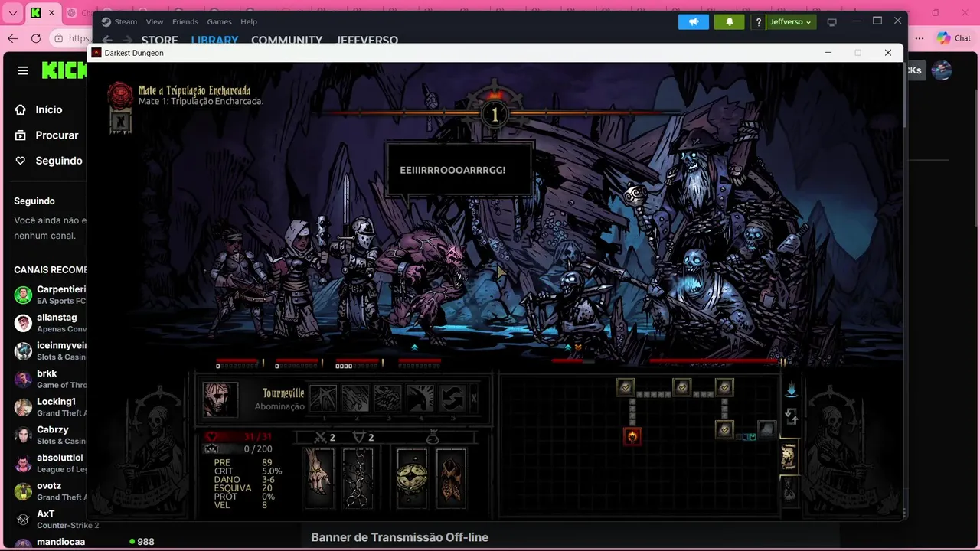Click the question mark help icon in Steam
Image resolution: width=980 pixels, height=551 pixels.
pos(758,22)
